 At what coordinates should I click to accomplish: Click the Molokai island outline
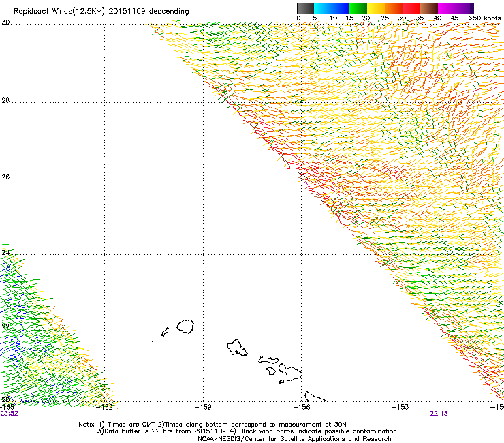click(x=268, y=360)
